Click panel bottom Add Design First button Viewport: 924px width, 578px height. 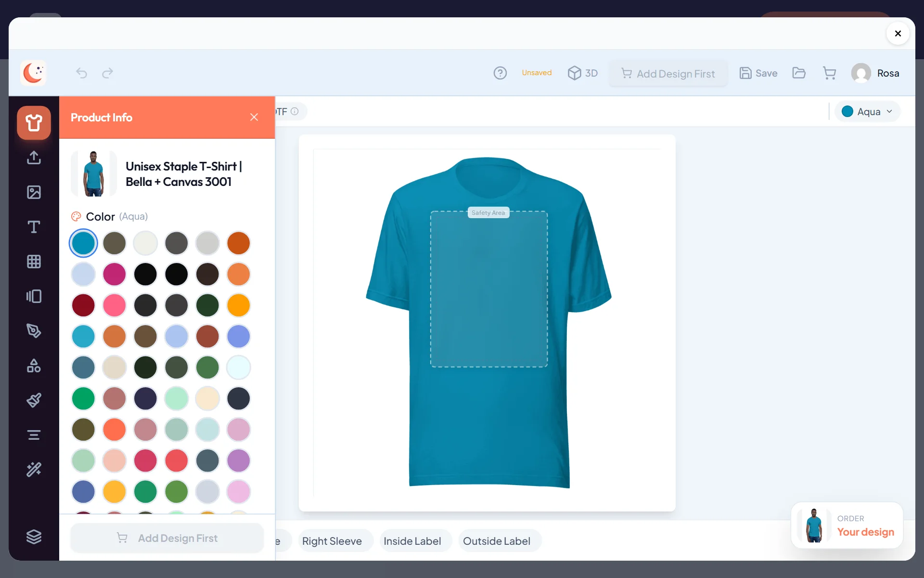tap(167, 538)
